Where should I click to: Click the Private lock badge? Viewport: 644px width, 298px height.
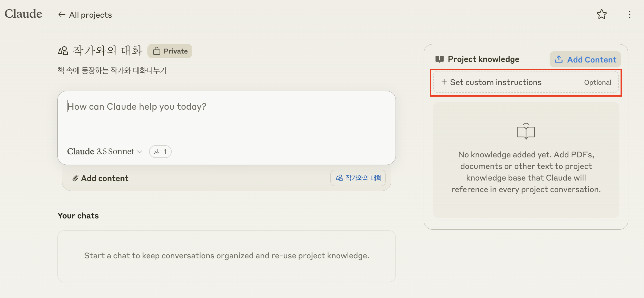point(170,51)
